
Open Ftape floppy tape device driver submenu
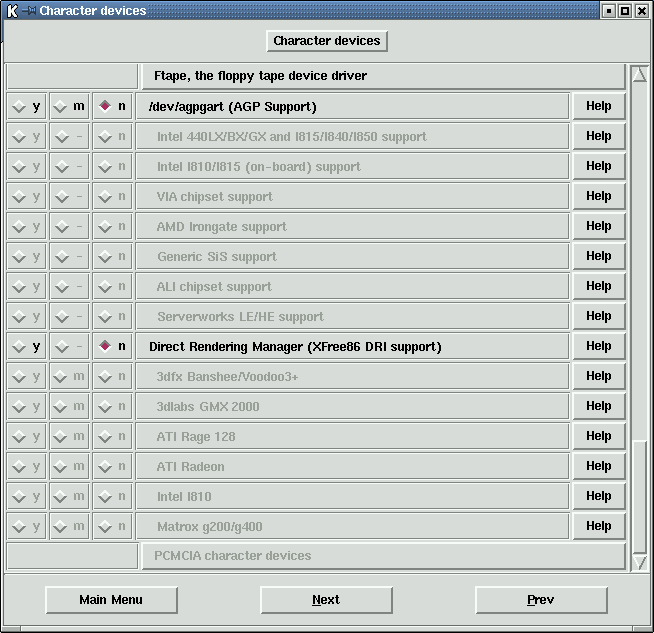(x=380, y=76)
